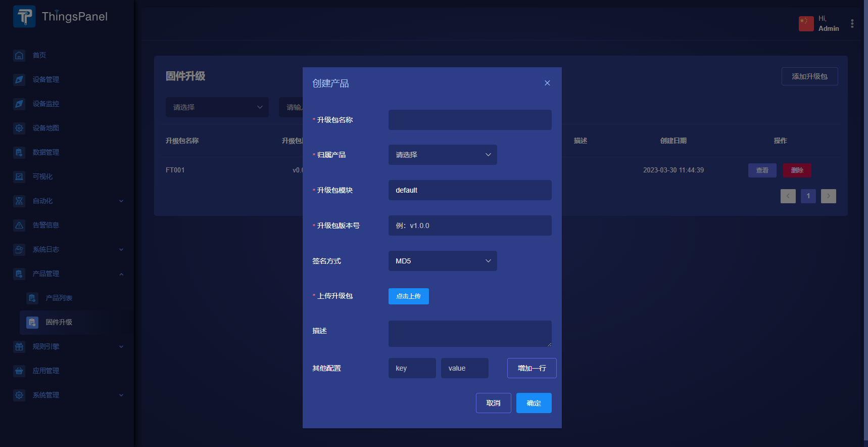Open the three-dot user menu

[x=852, y=24]
